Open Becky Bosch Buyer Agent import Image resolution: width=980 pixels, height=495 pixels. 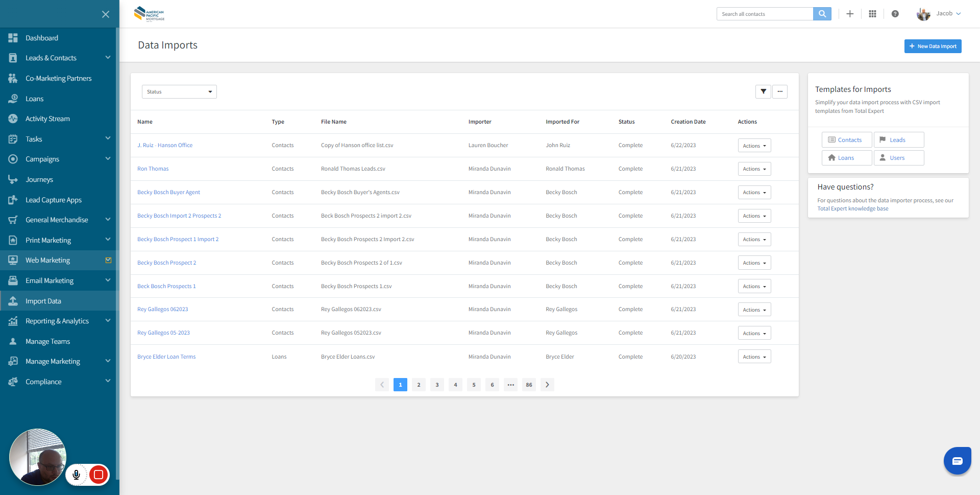tap(168, 192)
